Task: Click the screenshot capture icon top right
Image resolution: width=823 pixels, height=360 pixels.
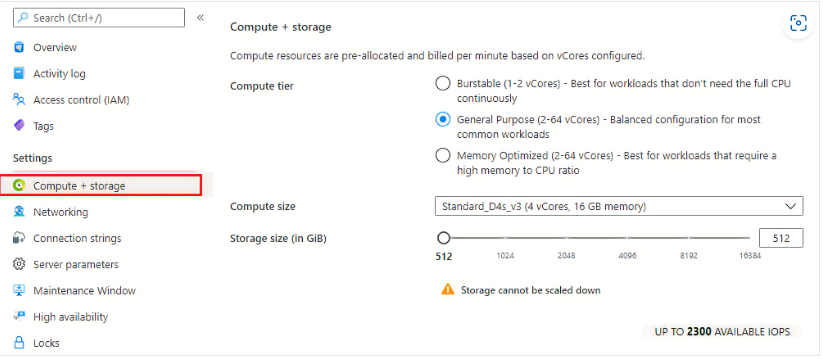Action: [x=798, y=23]
